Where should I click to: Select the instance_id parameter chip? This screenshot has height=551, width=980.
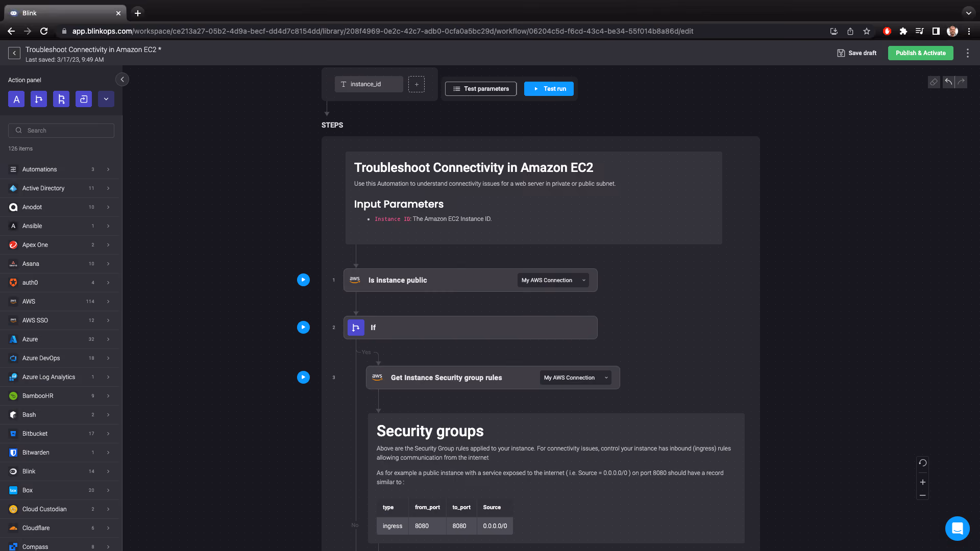pos(369,84)
